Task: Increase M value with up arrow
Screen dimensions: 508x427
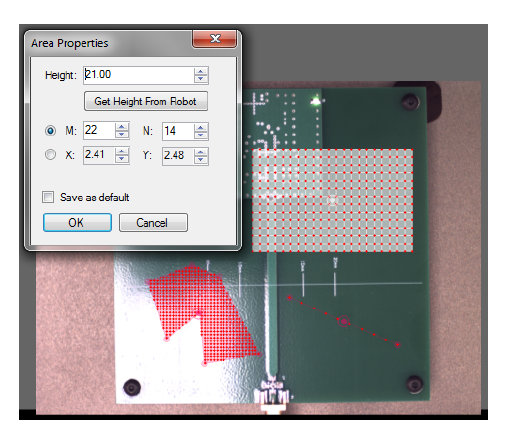Action: [122, 127]
